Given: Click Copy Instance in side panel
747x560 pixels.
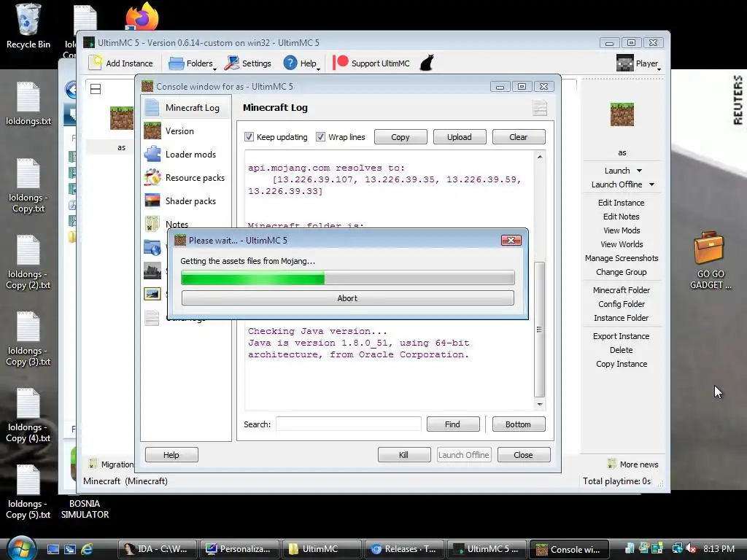Looking at the screenshot, I should (x=622, y=363).
